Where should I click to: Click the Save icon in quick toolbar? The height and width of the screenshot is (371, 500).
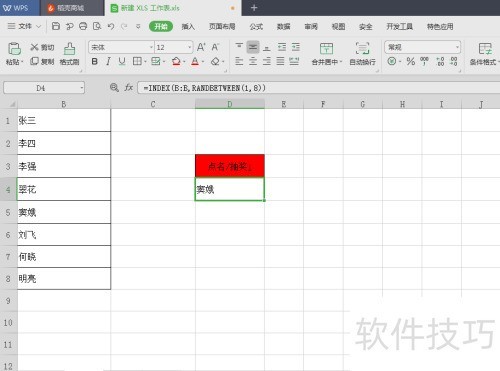tap(56, 26)
